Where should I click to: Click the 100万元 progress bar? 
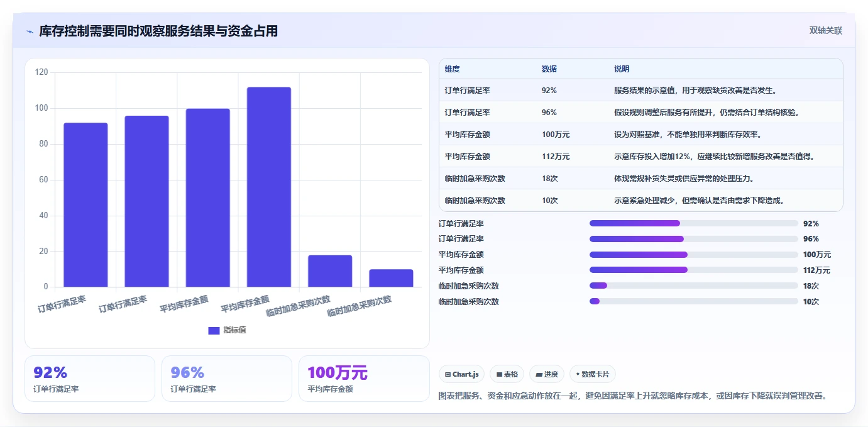694,255
